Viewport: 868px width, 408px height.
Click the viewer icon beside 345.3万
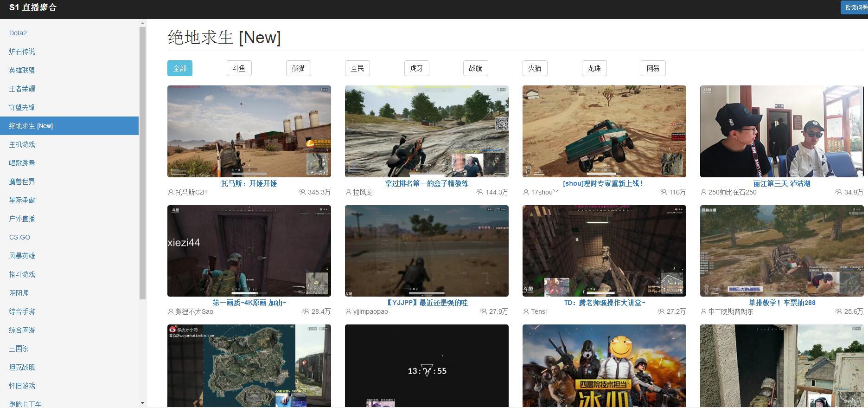pyautogui.click(x=302, y=192)
